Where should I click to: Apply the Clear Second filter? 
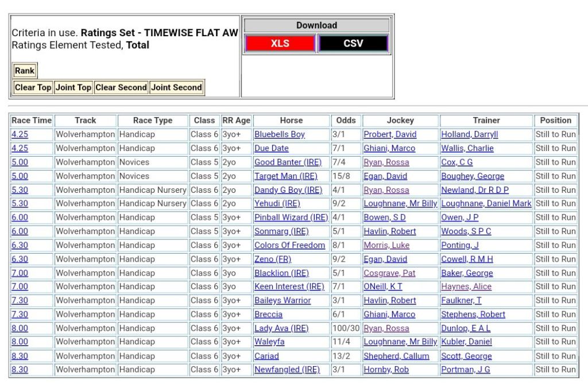(121, 87)
